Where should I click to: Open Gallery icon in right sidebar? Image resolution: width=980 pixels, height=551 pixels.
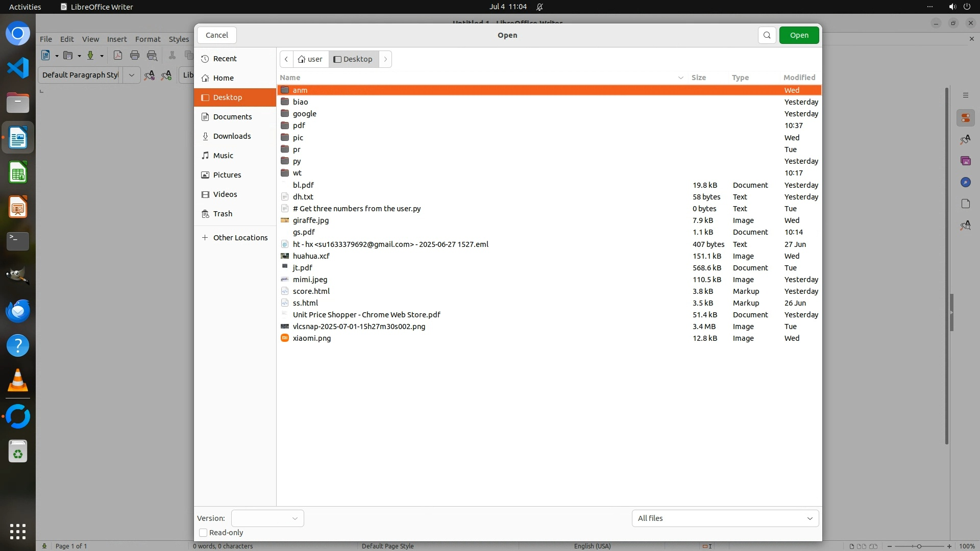(x=965, y=161)
